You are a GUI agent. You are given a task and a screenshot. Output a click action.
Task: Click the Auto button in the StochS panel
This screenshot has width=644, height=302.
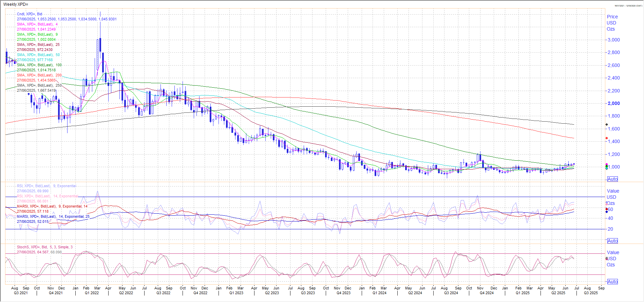coord(612,282)
